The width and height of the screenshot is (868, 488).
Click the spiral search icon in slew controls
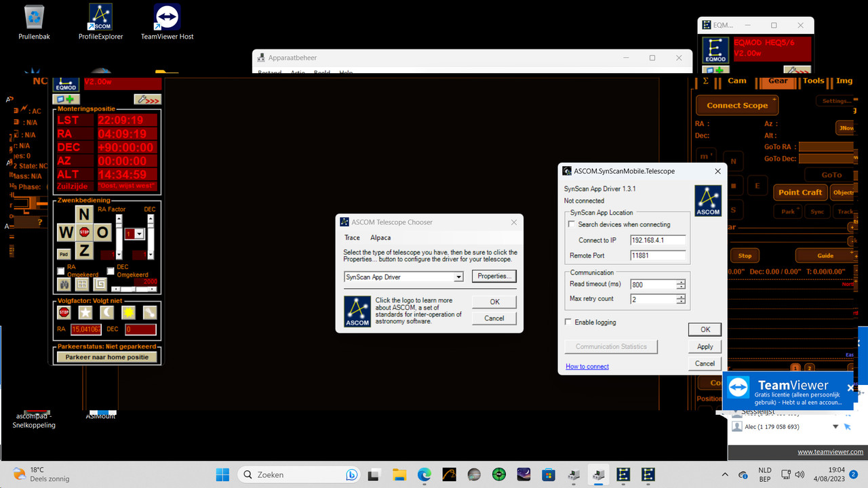click(x=100, y=284)
